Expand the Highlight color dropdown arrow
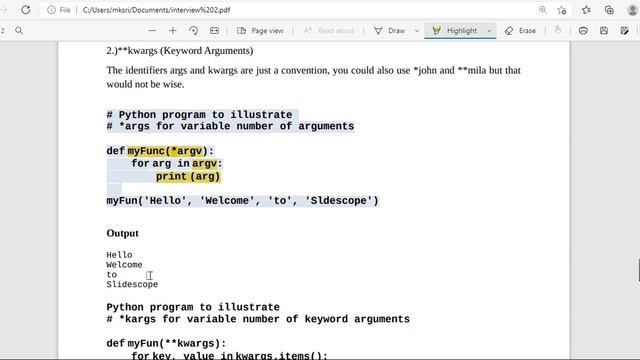The width and height of the screenshot is (640, 360). (x=489, y=31)
